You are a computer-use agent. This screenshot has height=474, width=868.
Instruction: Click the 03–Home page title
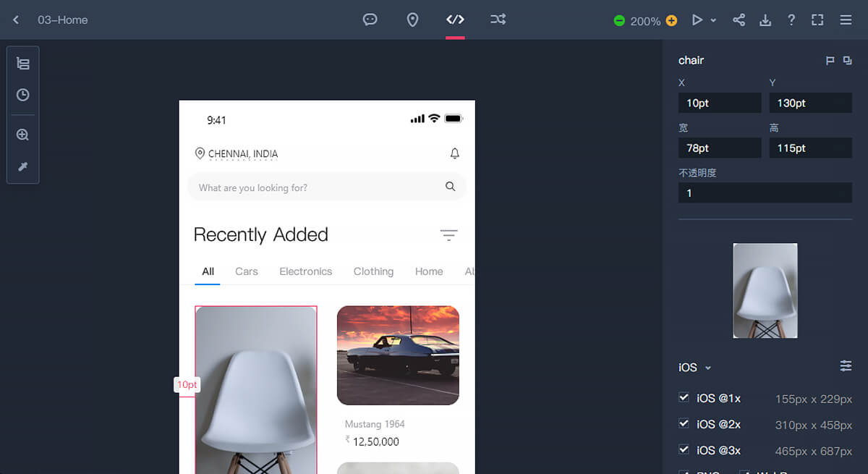(63, 20)
